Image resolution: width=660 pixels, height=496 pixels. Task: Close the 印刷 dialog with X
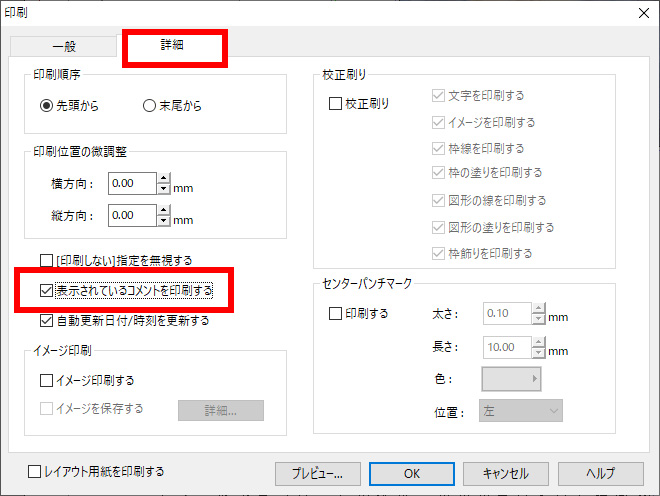tap(644, 13)
